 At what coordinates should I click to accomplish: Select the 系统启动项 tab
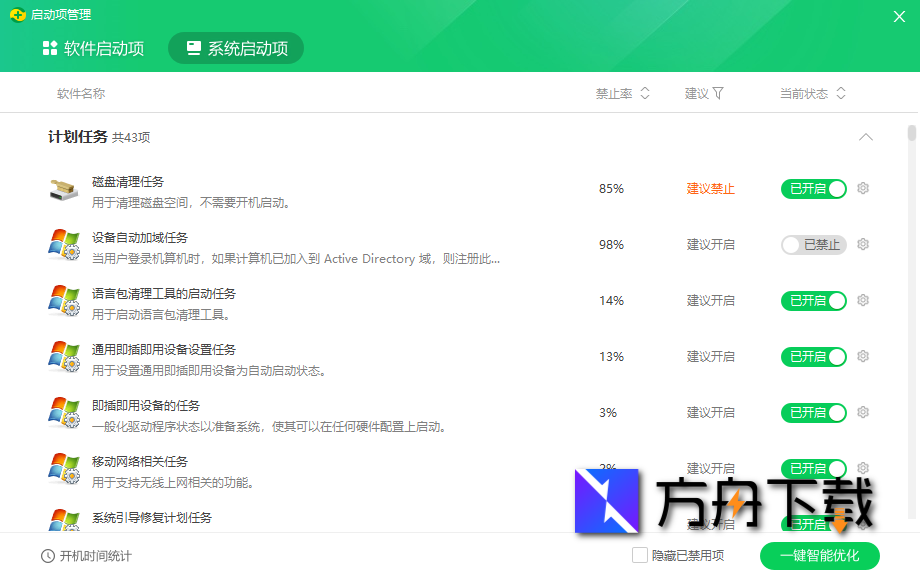235,47
